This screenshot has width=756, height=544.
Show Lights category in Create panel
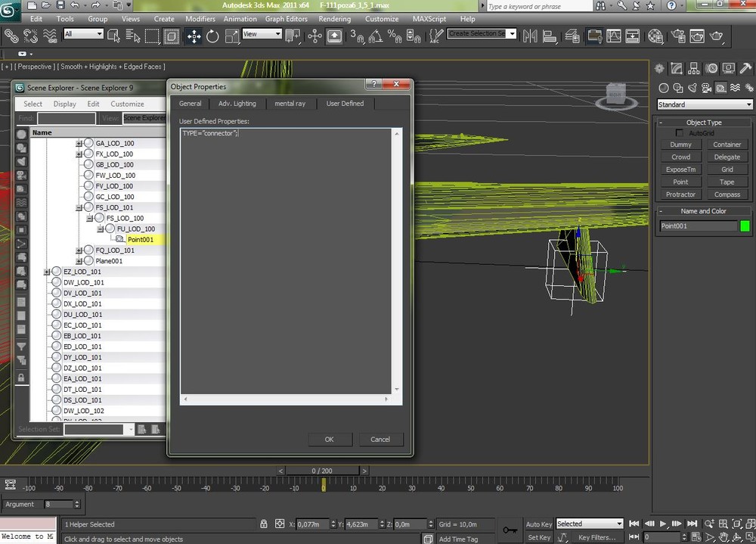point(692,88)
